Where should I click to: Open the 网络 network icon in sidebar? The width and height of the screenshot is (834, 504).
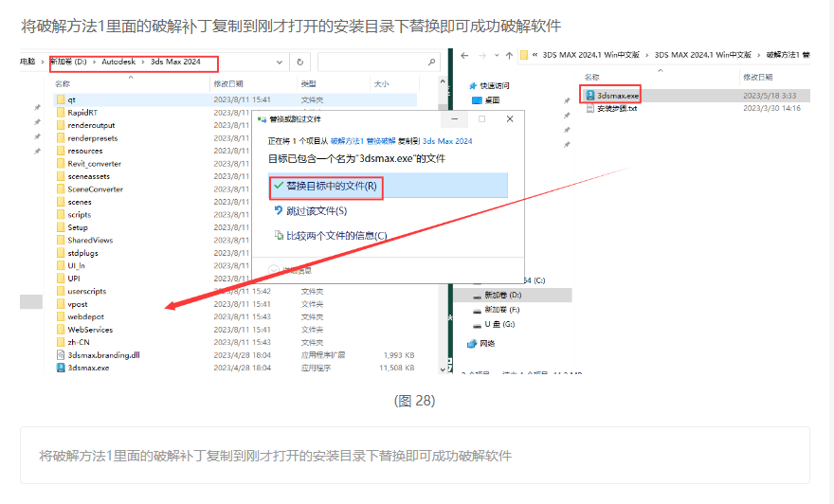tap(473, 343)
